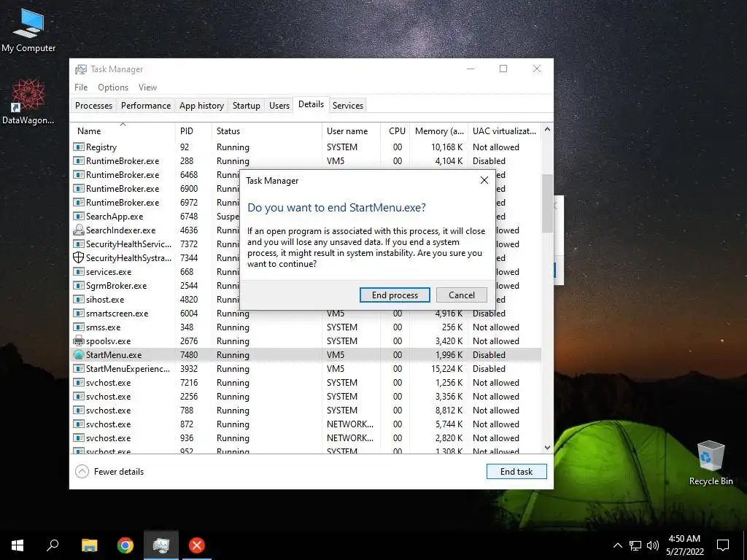Open the Windows Start button
Viewport: 747px width, 560px height.
click(x=18, y=545)
